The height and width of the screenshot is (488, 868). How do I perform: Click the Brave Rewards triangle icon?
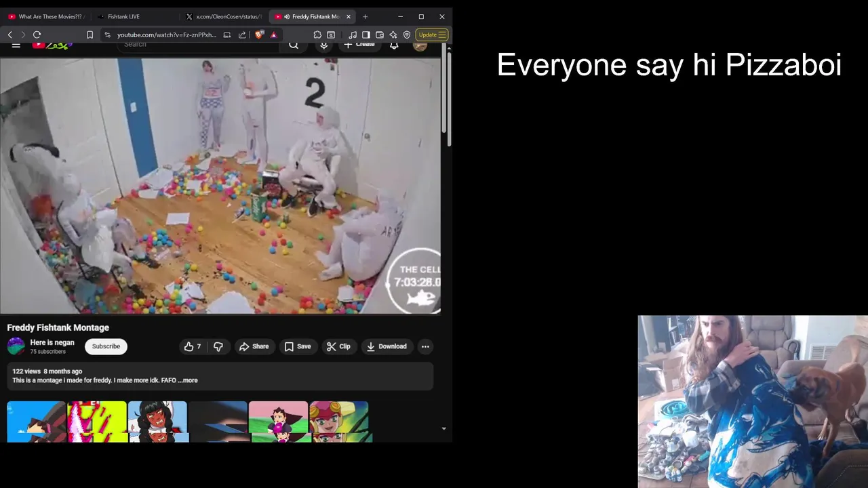(273, 35)
